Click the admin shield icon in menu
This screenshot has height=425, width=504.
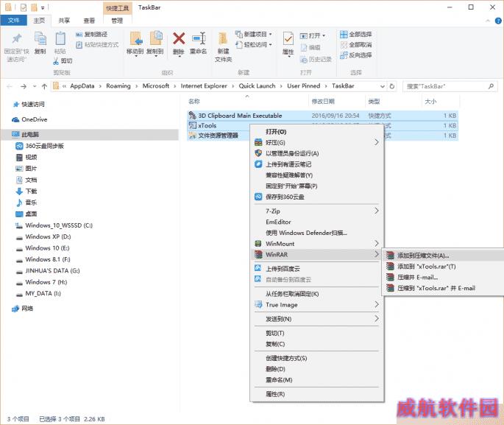(258, 153)
